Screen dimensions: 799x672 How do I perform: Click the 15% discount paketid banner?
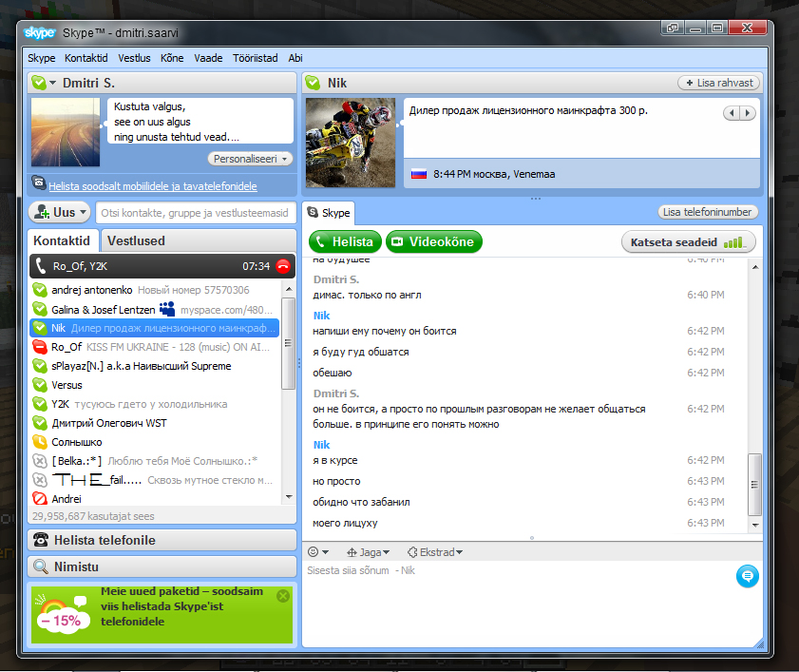[x=162, y=614]
